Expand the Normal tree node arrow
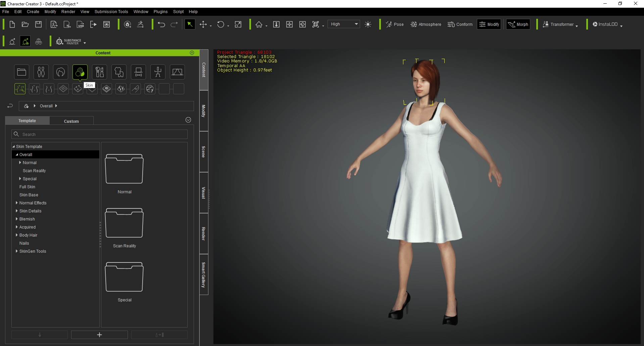The image size is (644, 346). [x=20, y=162]
